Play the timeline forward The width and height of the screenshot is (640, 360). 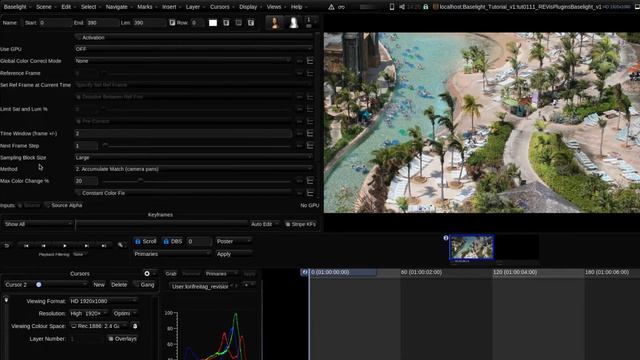tap(65, 245)
